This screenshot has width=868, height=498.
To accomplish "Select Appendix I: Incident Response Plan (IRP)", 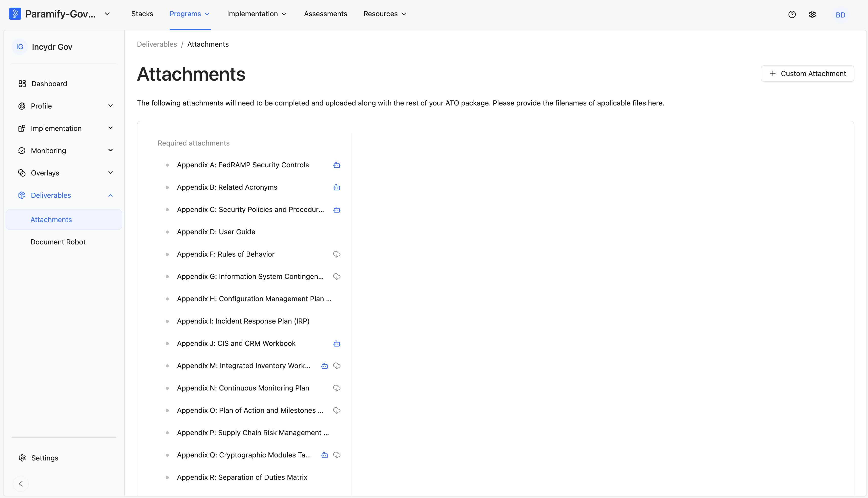I will 243,321.
